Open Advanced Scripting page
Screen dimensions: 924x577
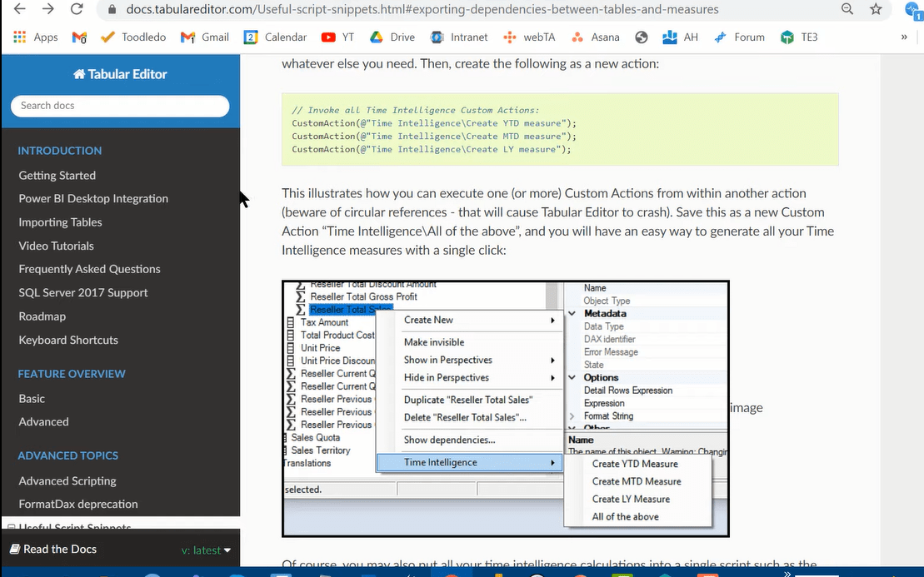(x=67, y=481)
